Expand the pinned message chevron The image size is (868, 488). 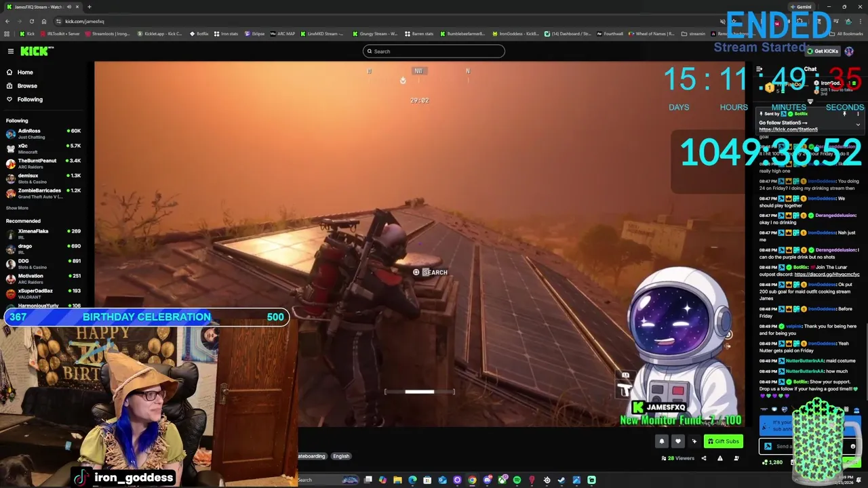pyautogui.click(x=858, y=125)
